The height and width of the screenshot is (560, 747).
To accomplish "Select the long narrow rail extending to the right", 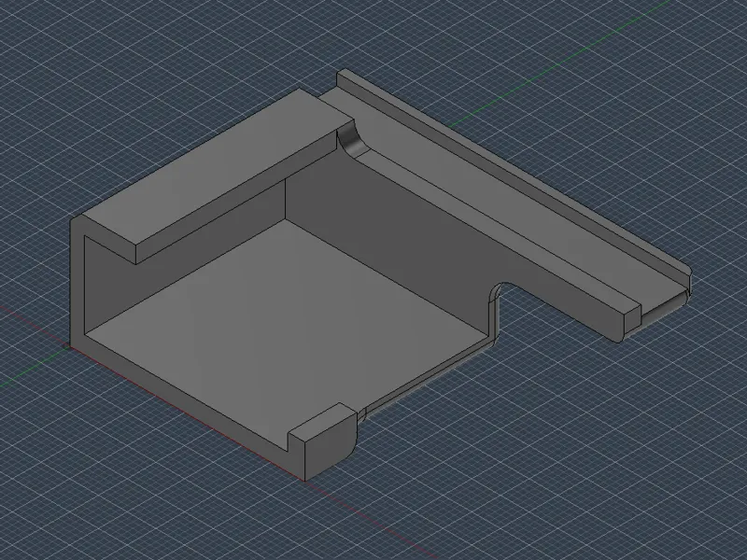I will 514,181.
